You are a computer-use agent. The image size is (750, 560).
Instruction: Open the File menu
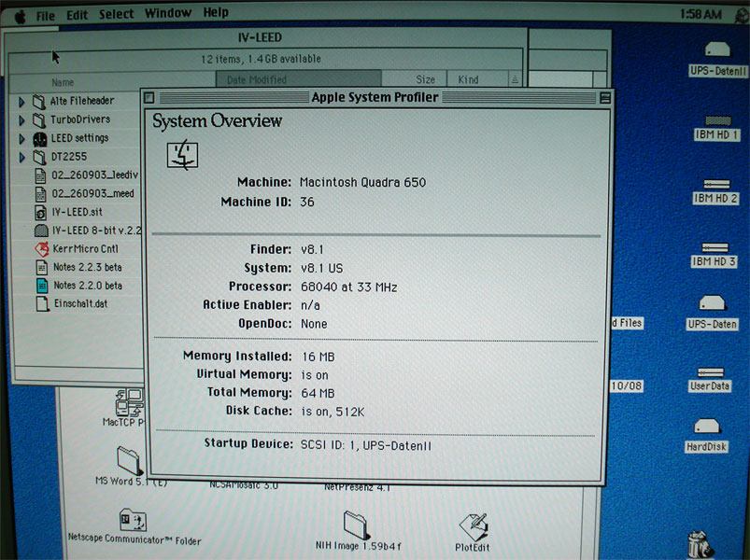pos(46,16)
